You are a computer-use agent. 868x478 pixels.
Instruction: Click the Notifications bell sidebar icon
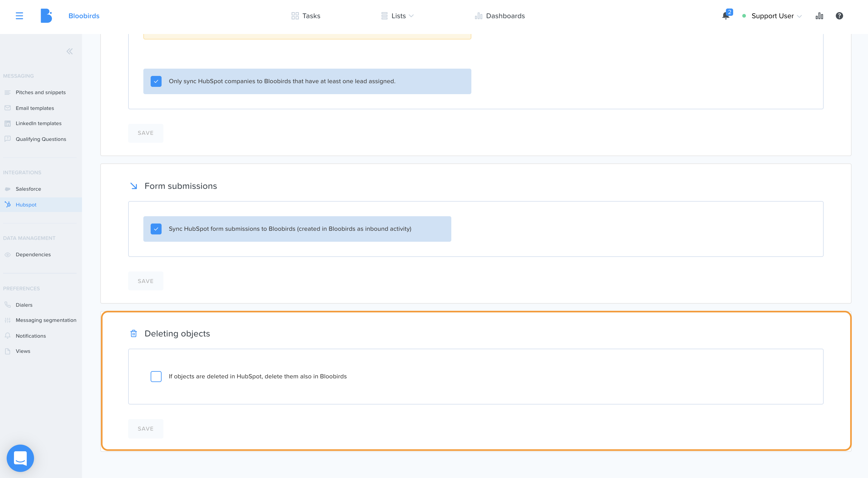(7, 336)
